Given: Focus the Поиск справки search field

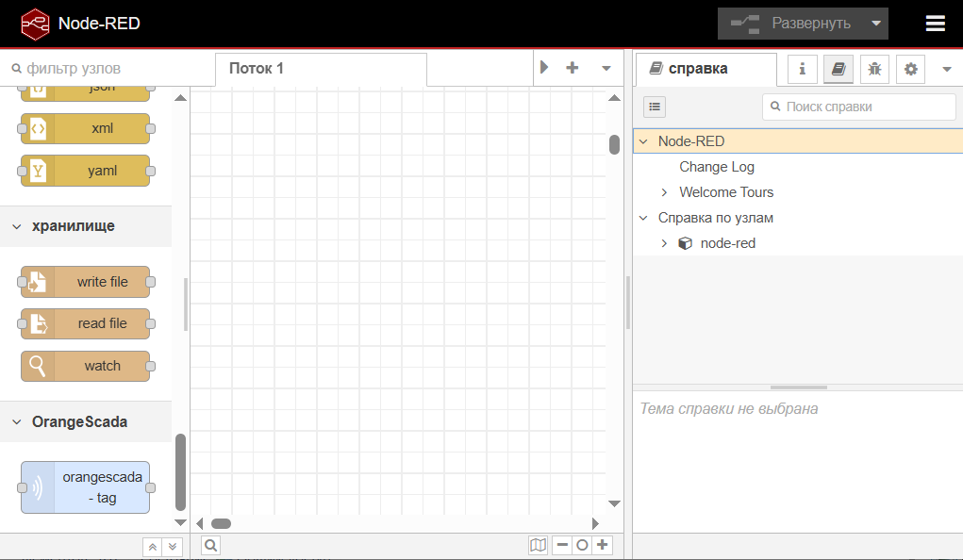Looking at the screenshot, I should (x=859, y=107).
